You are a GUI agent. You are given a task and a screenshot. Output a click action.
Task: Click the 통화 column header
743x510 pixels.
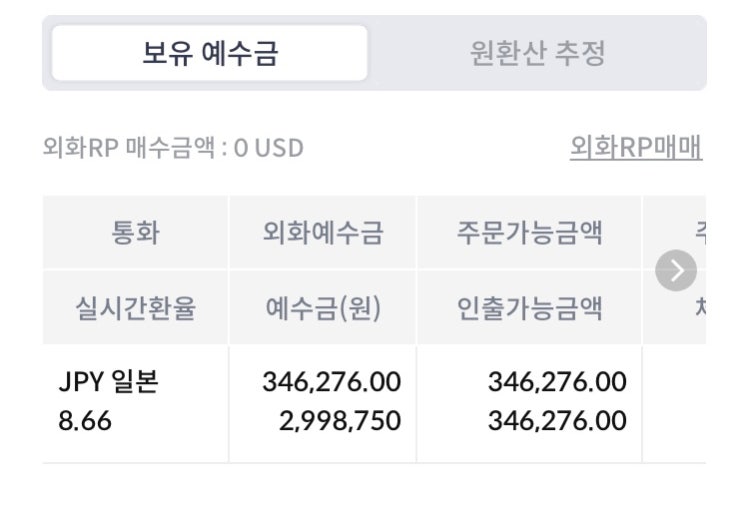[x=135, y=234]
